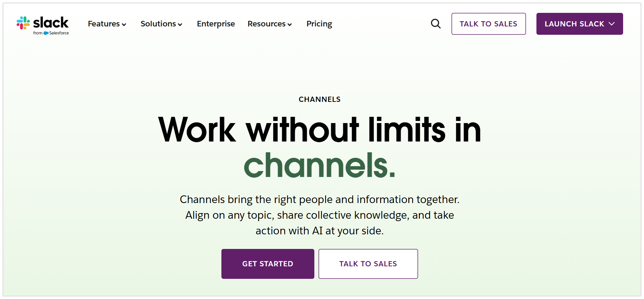Click the green 'channels.' headline word
The image size is (644, 299).
pyautogui.click(x=320, y=165)
